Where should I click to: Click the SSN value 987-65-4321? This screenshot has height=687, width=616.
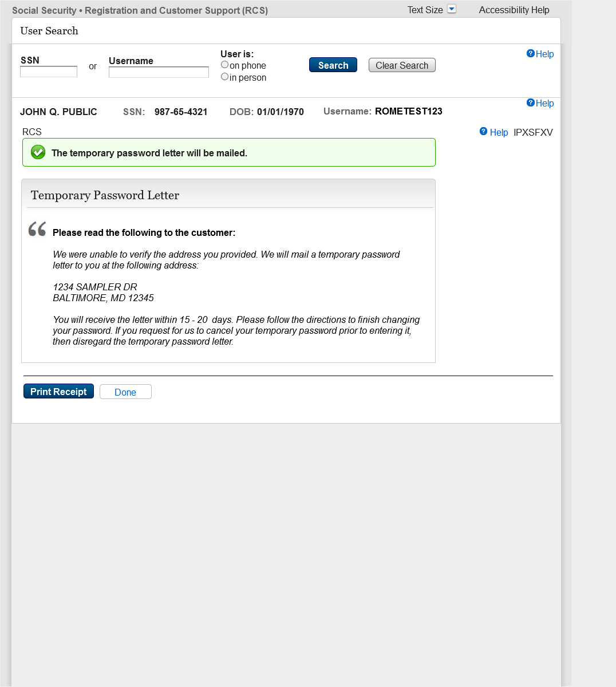point(181,112)
